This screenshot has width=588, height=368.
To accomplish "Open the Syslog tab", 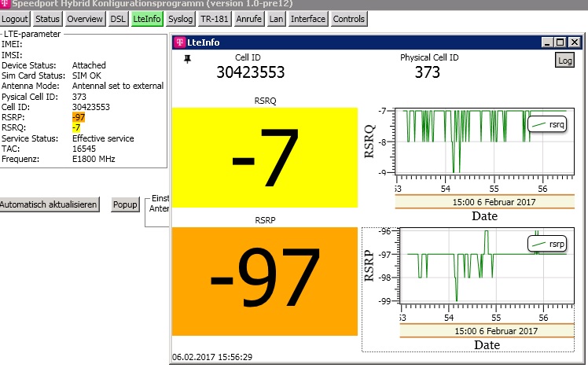I will coord(180,19).
